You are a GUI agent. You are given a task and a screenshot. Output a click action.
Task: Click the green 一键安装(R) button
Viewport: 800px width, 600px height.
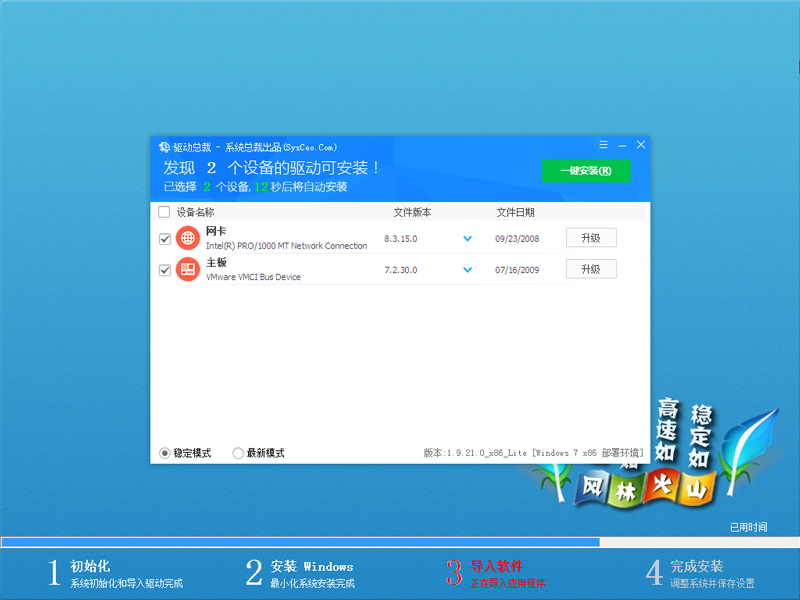pos(586,170)
